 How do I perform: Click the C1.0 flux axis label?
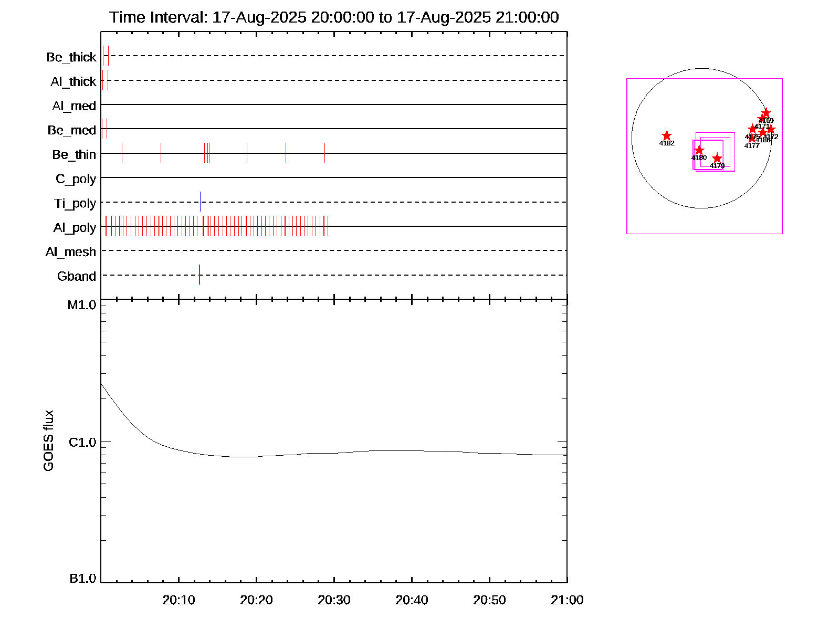(82, 443)
